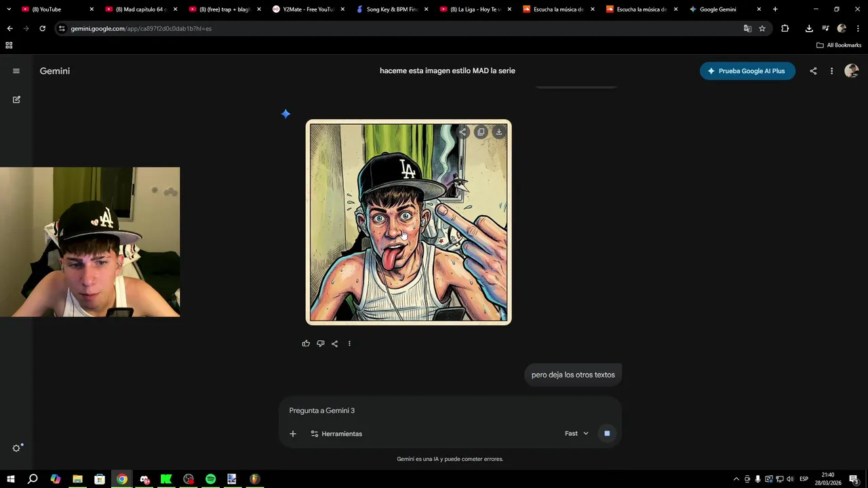Open the Windows Start menu
Image resolution: width=868 pixels, height=488 pixels.
pos(10,479)
